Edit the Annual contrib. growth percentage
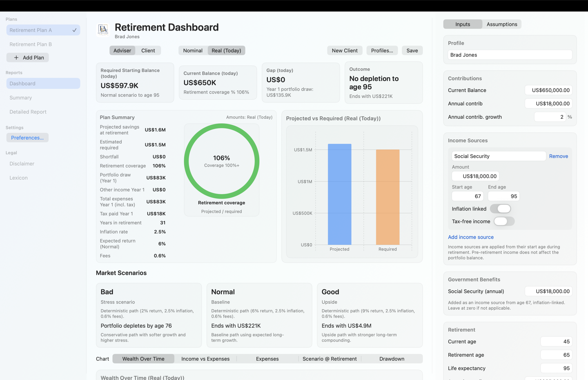The height and width of the screenshot is (380, 588). pos(550,117)
